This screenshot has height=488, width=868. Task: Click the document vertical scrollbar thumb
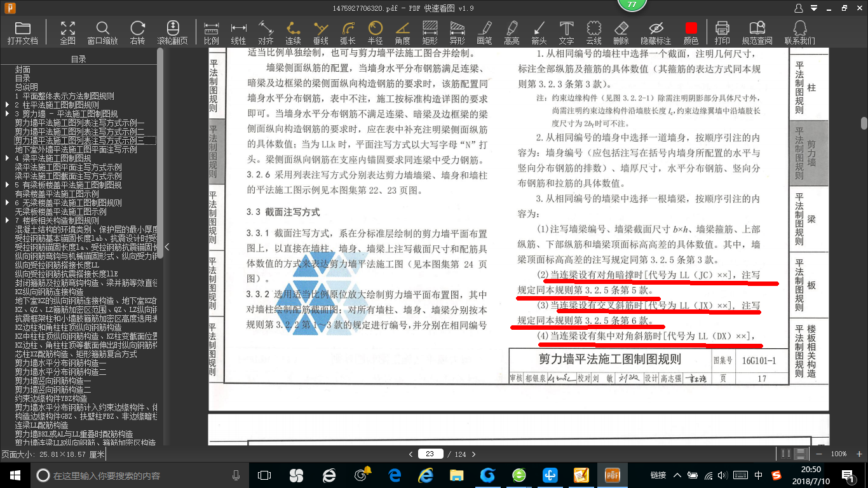pos(864,123)
